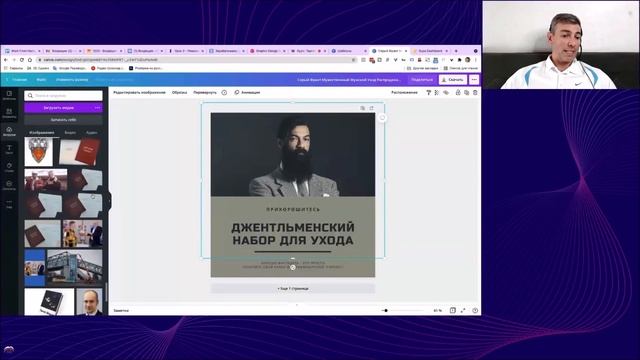Select the red book on white thumbnail

[x=79, y=152]
